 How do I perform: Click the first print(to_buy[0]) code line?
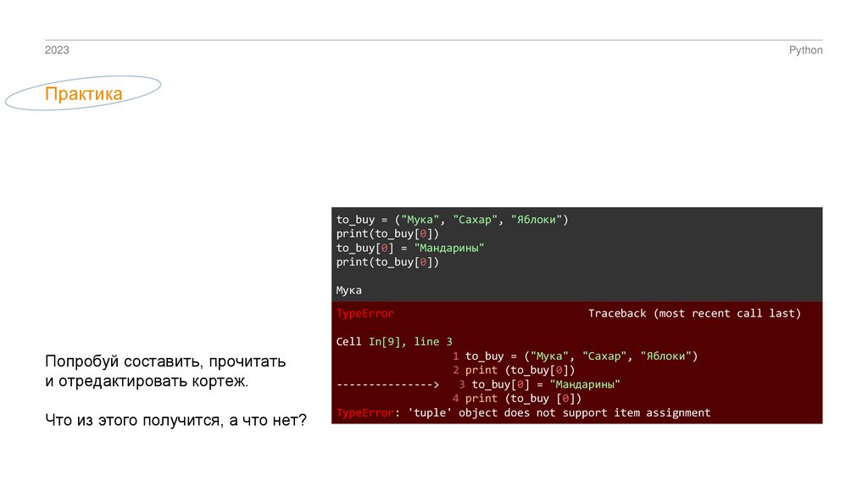(x=387, y=234)
